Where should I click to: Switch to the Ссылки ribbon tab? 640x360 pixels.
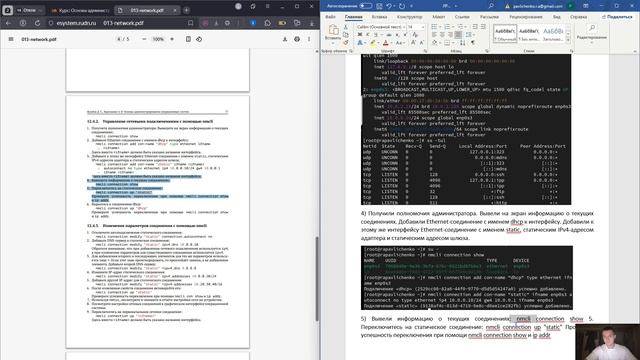click(462, 17)
